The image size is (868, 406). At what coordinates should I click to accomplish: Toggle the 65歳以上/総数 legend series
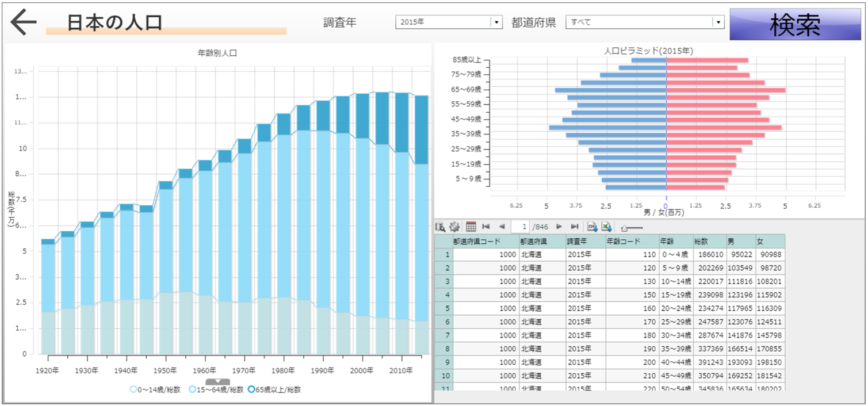(274, 390)
